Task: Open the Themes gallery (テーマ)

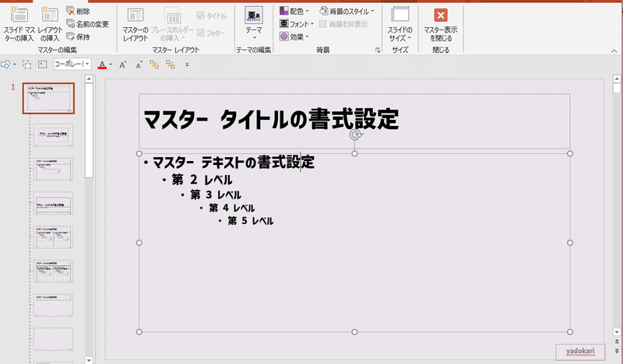Action: point(254,23)
